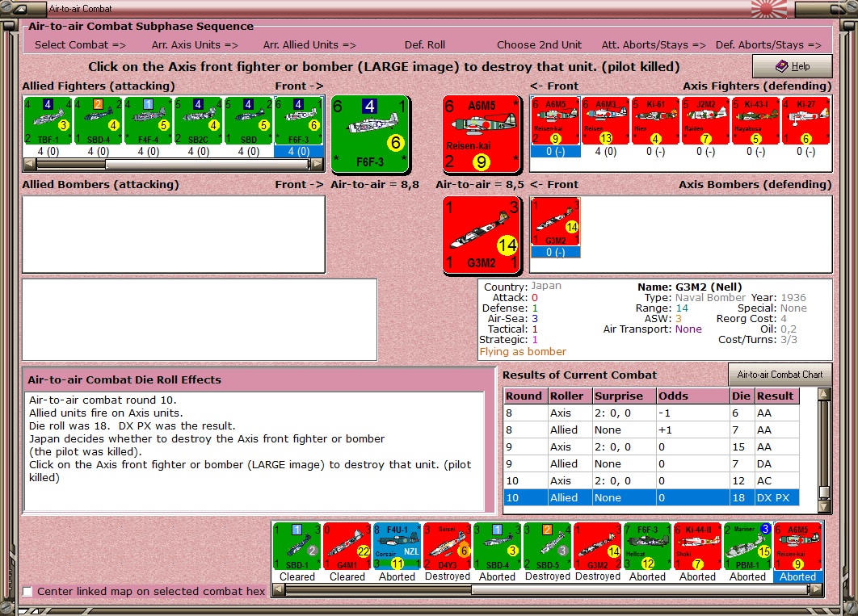Select the SB2C allied fighter counter

(198, 121)
